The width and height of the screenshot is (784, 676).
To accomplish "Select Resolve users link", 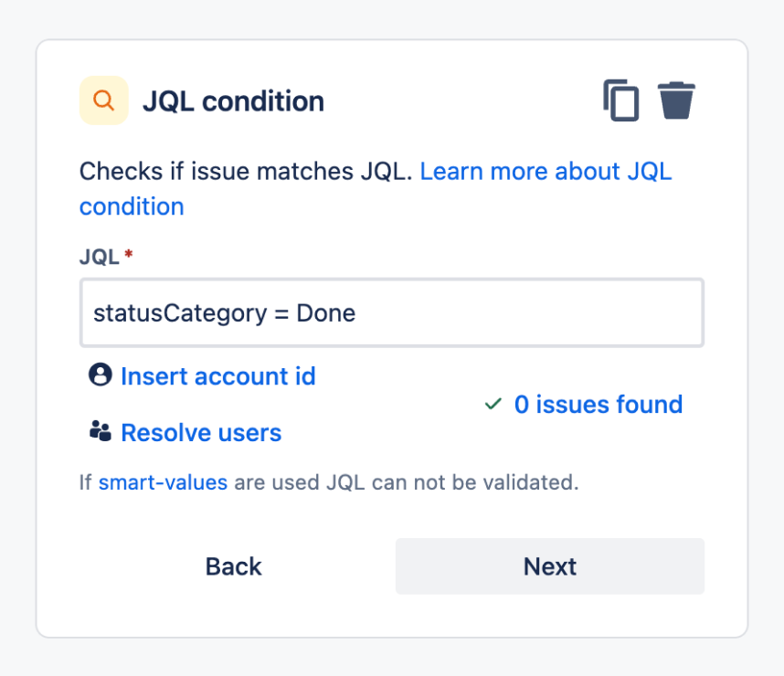I will click(x=201, y=432).
